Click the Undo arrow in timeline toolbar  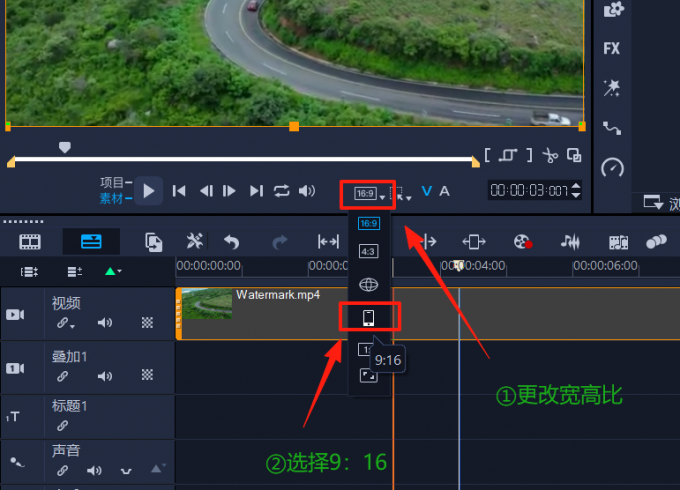232,242
